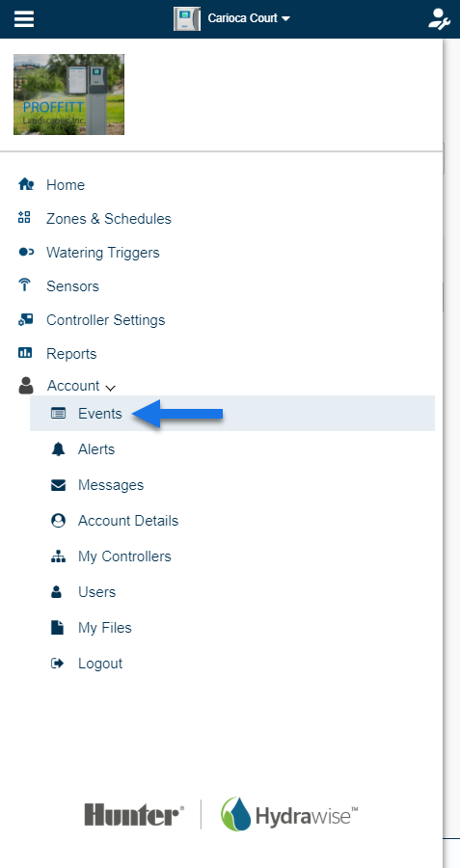Screen dimensions: 460x868
Task: Open My Files
Action: 104,628
